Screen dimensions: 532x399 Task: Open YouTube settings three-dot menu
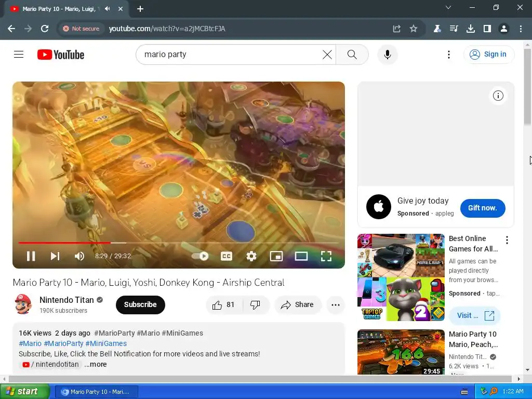point(448,54)
